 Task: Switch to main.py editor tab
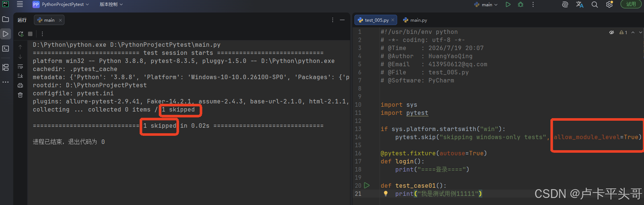pos(415,20)
